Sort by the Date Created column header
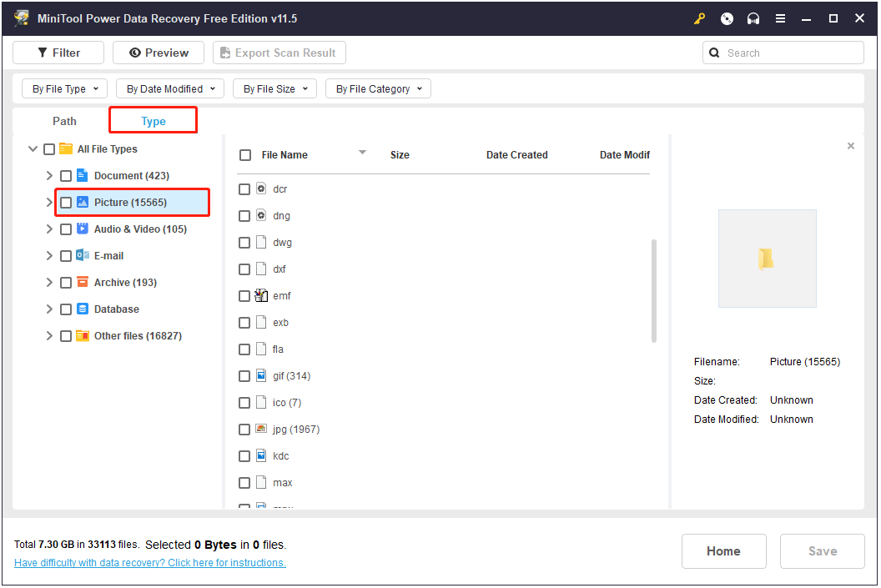The width and height of the screenshot is (881, 588). point(517,155)
